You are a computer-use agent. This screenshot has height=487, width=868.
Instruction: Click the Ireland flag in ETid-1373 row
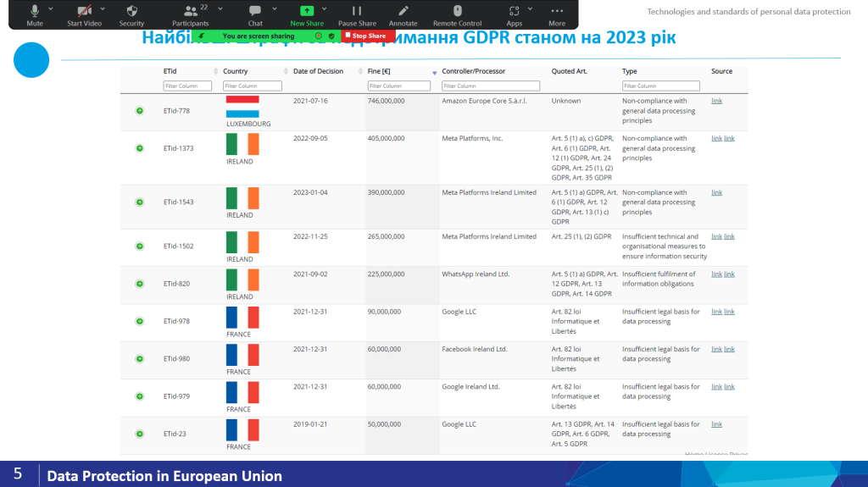click(242, 144)
